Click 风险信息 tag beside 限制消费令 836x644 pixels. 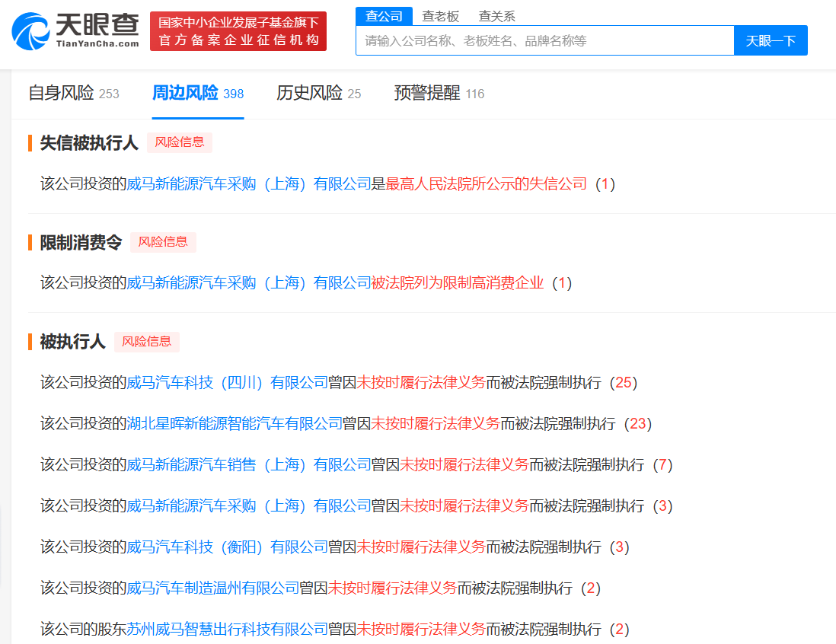pyautogui.click(x=163, y=242)
